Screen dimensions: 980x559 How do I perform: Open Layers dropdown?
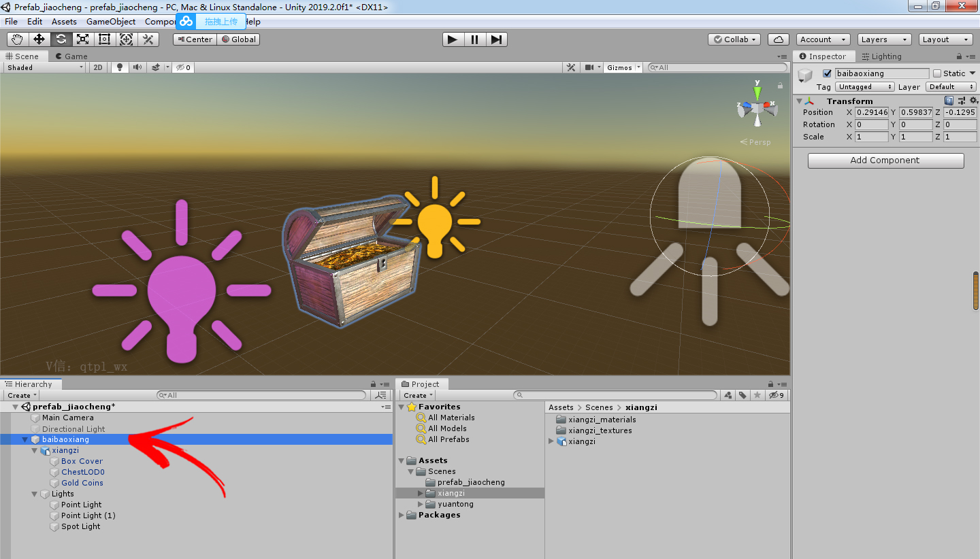point(884,39)
